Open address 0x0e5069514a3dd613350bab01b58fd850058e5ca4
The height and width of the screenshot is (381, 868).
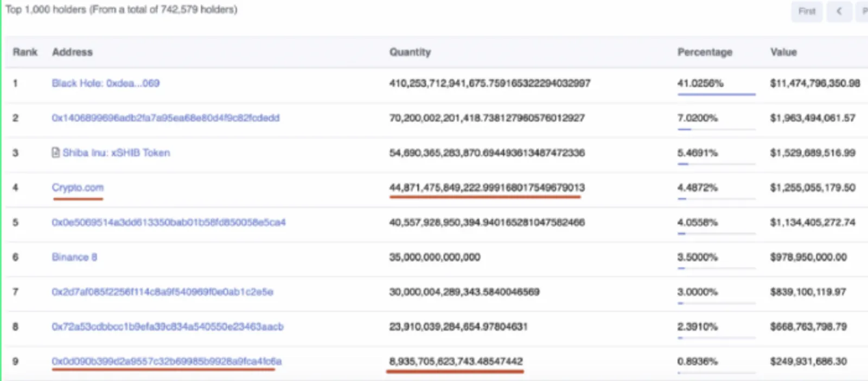(x=169, y=222)
